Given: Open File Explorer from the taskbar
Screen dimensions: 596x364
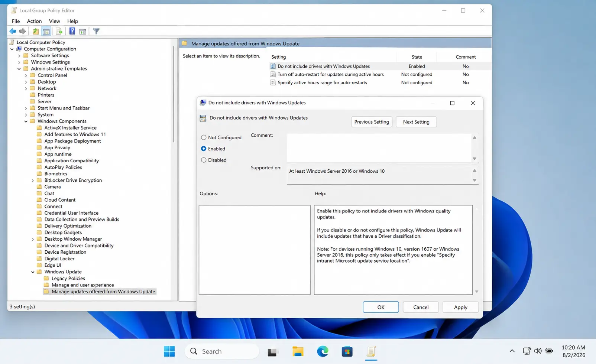Looking at the screenshot, I should [298, 351].
